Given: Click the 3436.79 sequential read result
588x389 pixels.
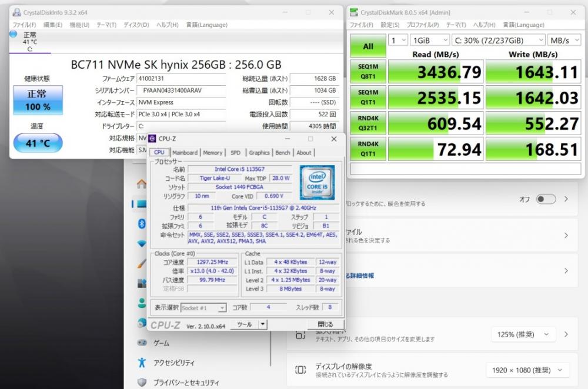Looking at the screenshot, I should coord(435,71).
